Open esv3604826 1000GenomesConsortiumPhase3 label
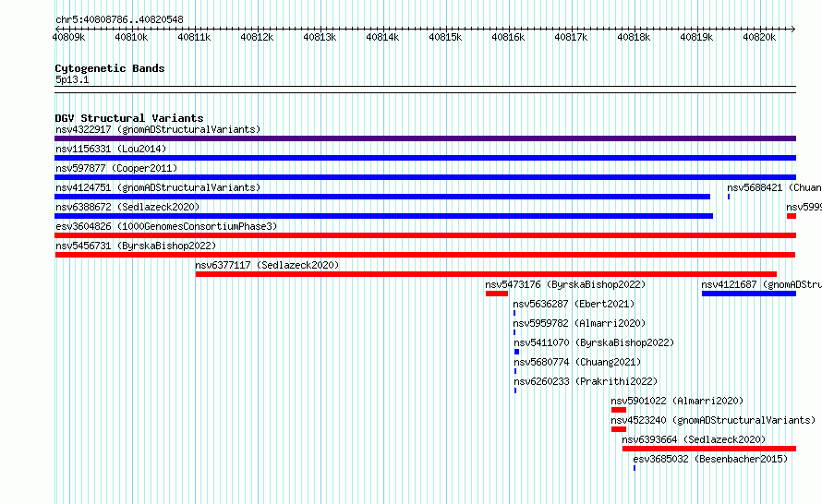 [x=166, y=226]
